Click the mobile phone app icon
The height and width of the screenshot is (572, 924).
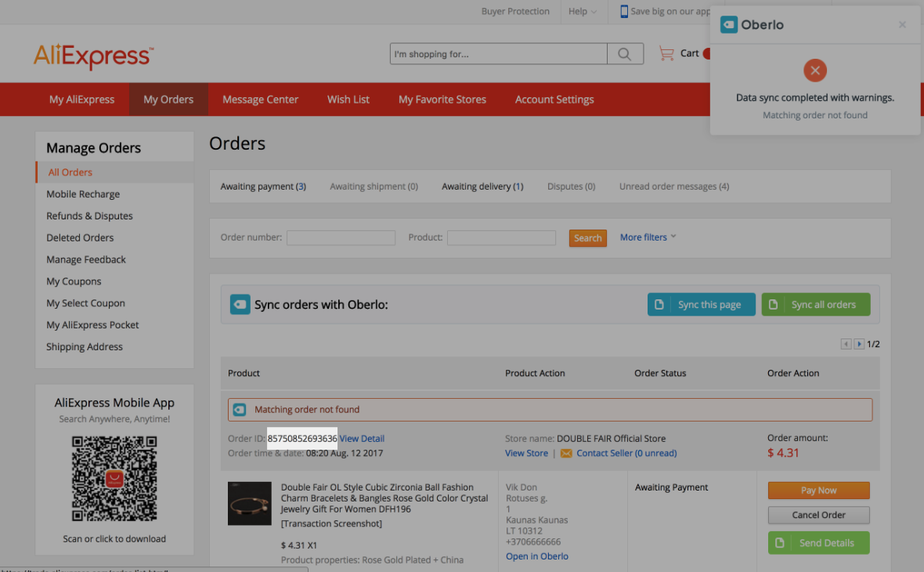click(624, 11)
